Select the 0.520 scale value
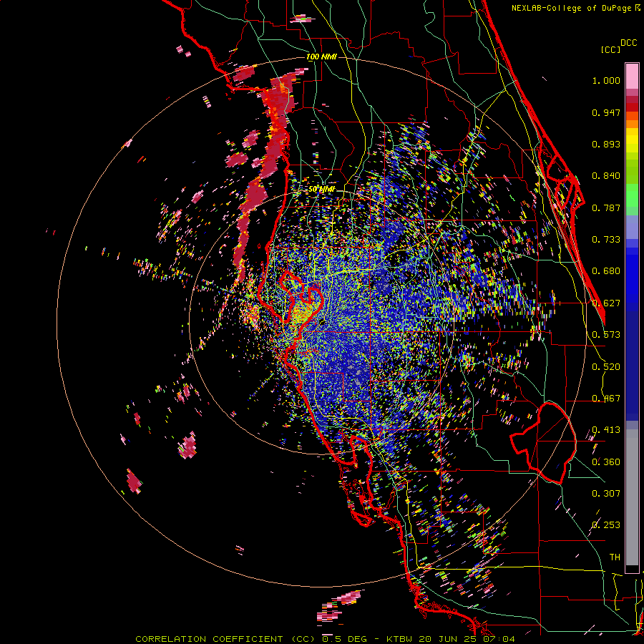The width and height of the screenshot is (644, 644). point(606,367)
